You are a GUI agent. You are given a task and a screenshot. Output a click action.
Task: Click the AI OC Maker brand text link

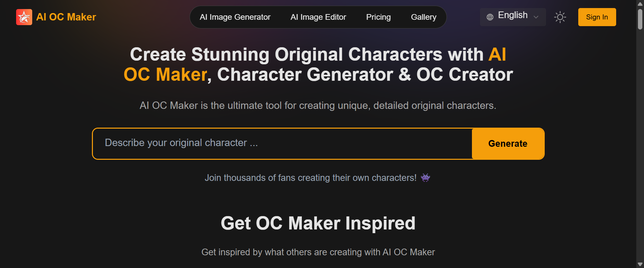pyautogui.click(x=66, y=17)
